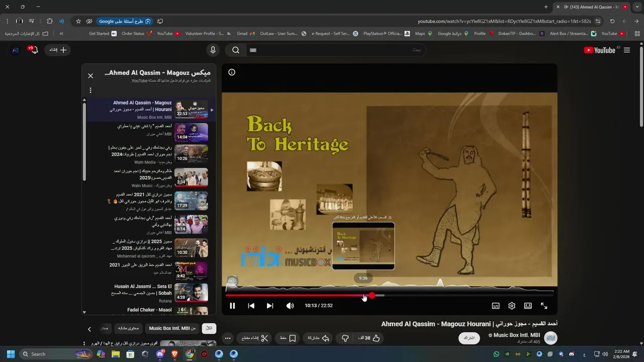Open the account avatar menu
Image resolution: width=644 pixels, height=362 pixels.
(x=15, y=50)
